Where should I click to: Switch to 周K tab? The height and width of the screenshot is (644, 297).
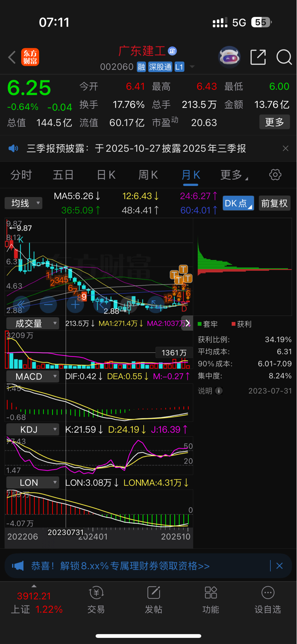point(148,175)
